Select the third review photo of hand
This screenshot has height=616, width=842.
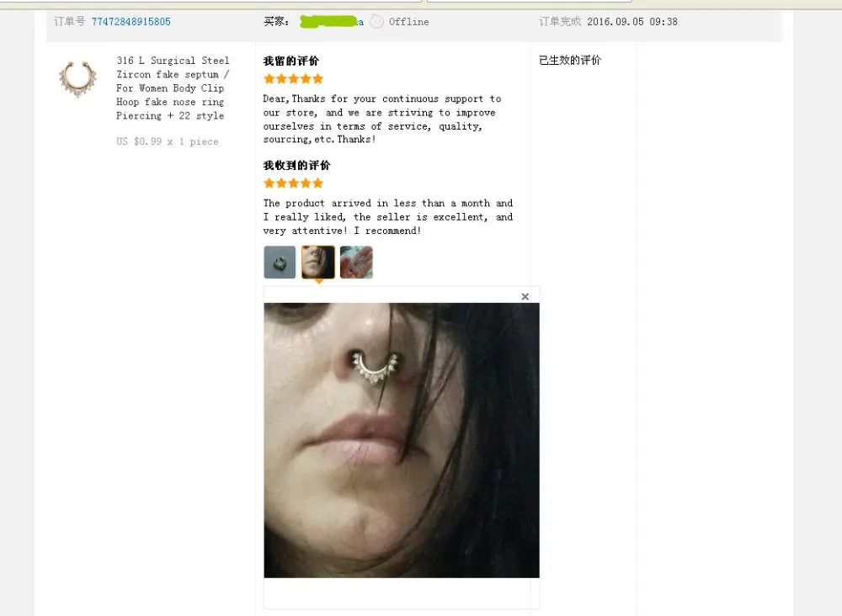click(356, 263)
